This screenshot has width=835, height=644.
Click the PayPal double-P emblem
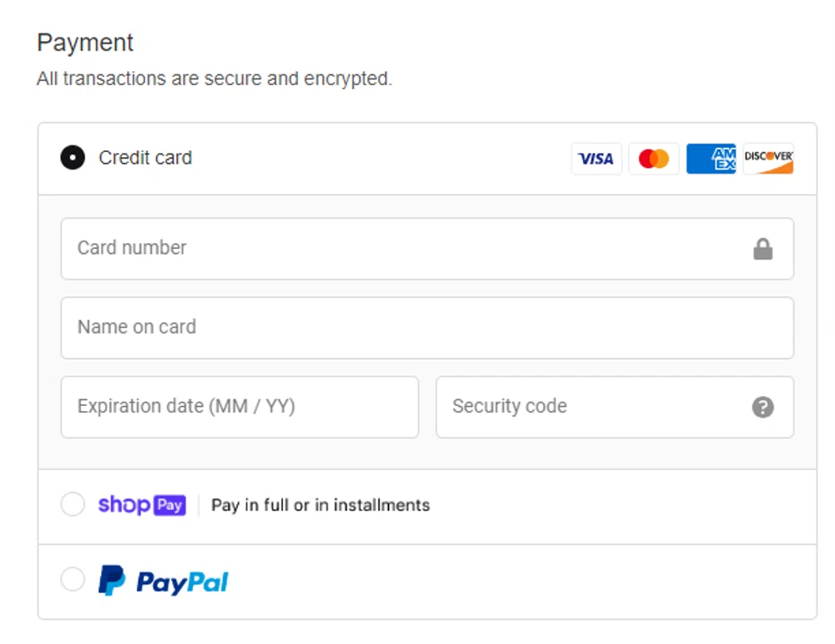(x=111, y=581)
